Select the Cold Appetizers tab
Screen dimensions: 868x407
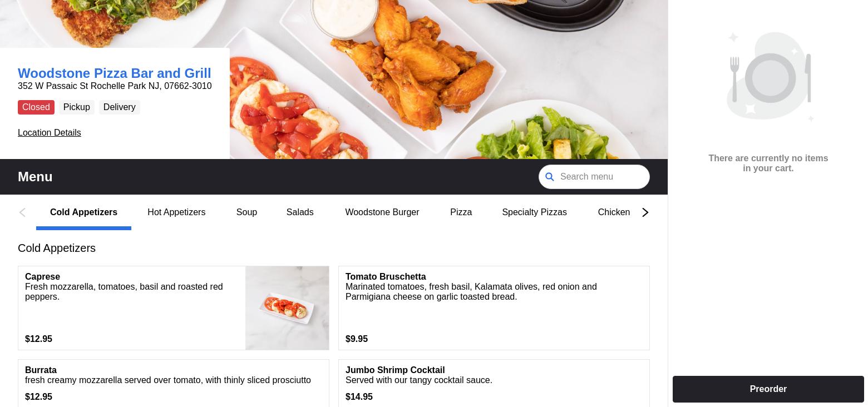click(83, 212)
